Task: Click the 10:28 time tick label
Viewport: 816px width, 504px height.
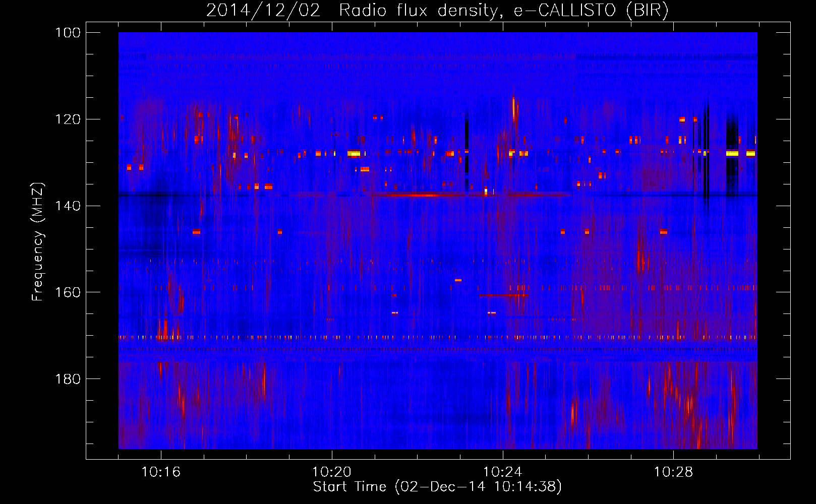Action: pos(674,472)
